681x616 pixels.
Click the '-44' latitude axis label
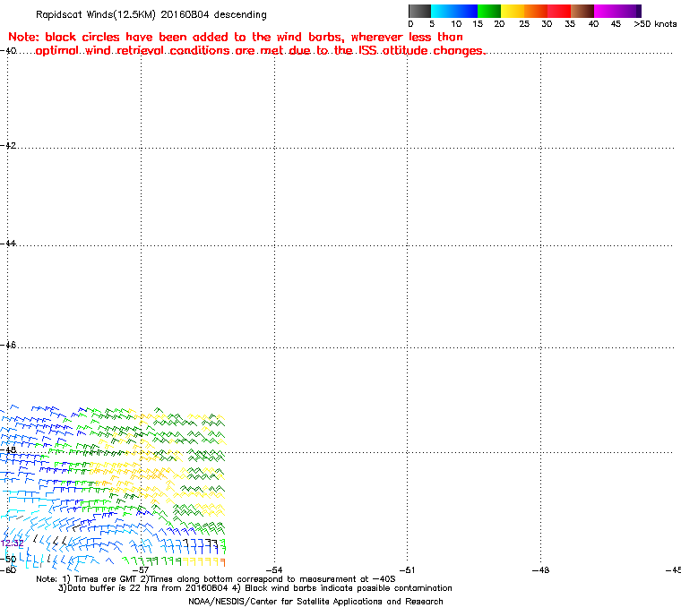(8, 244)
